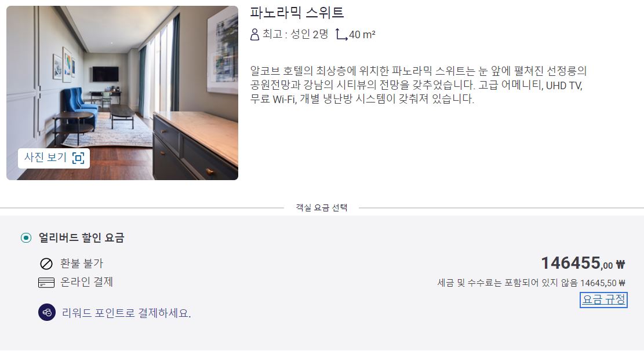This screenshot has height=351, width=644.
Task: Click the taxes and fees 14645,50 note
Action: 531,283
